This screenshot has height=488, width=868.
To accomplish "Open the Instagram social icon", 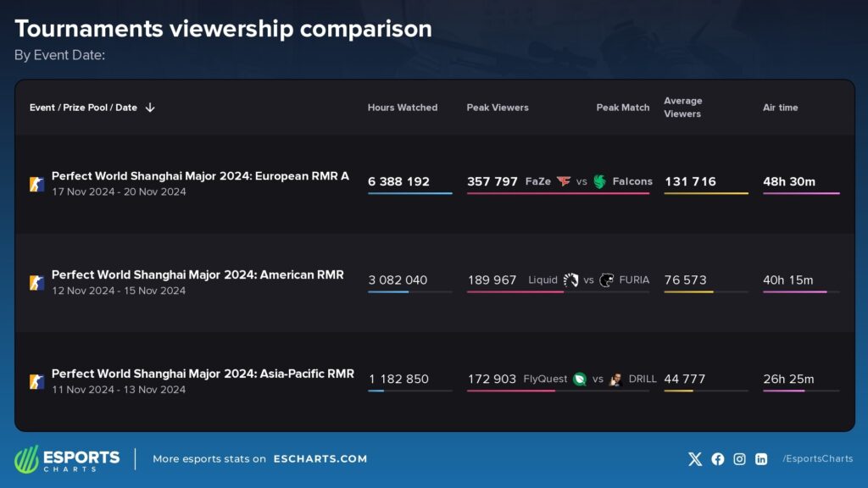I will [739, 458].
